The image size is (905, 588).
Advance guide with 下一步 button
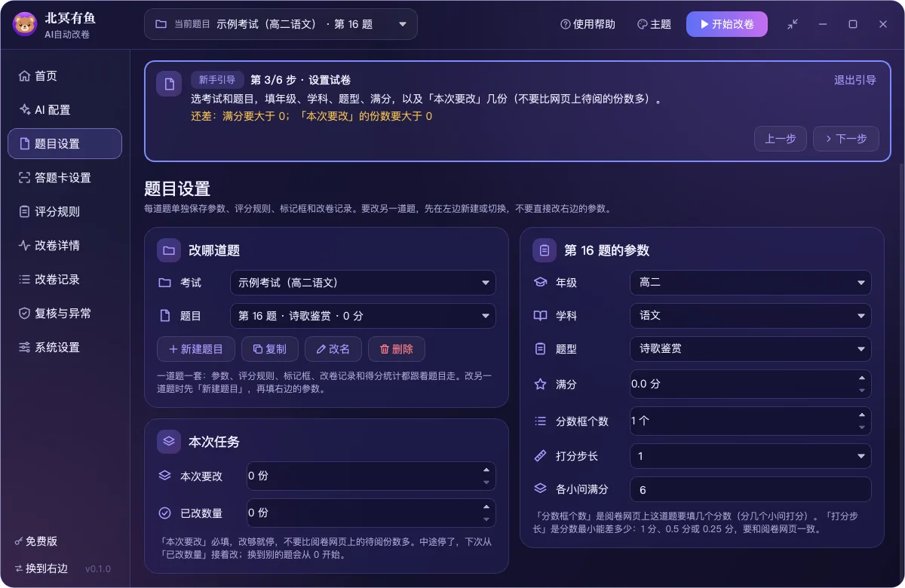(846, 139)
